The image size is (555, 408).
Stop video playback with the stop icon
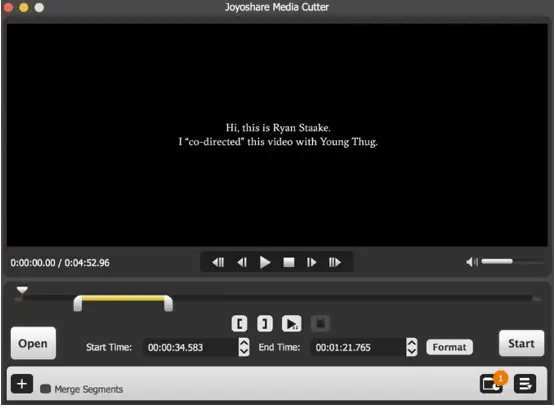(289, 263)
